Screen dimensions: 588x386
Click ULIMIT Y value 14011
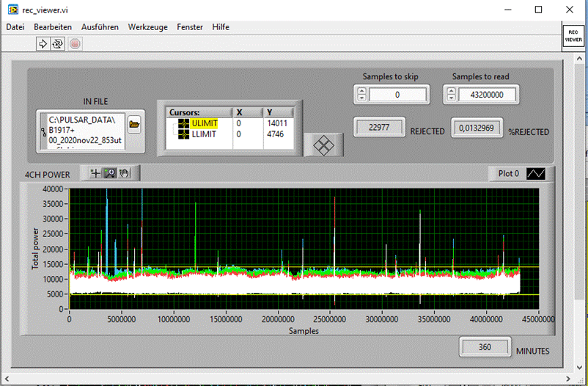point(277,123)
